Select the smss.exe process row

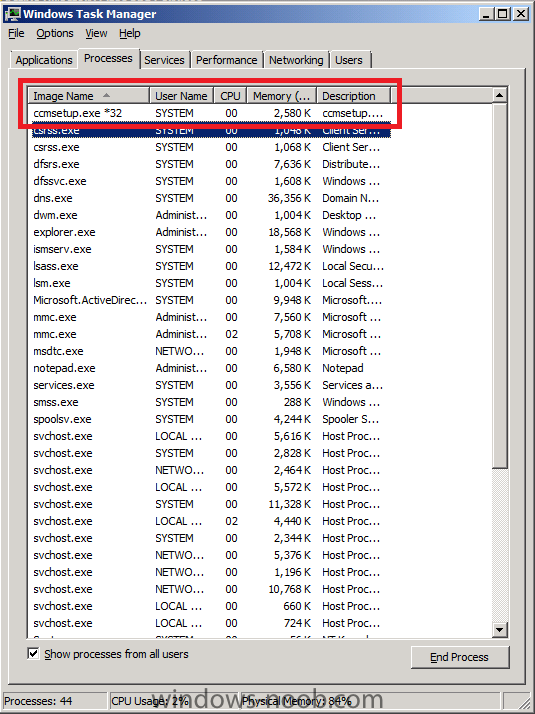[209, 402]
